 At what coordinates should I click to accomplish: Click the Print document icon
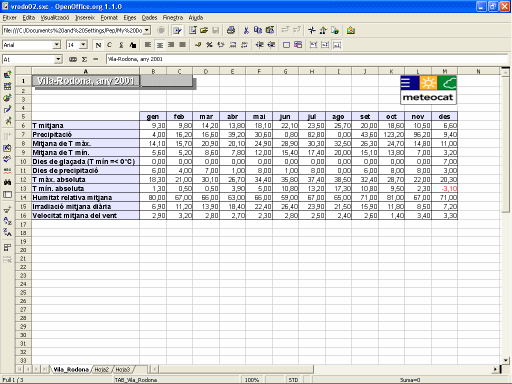pos(231,30)
